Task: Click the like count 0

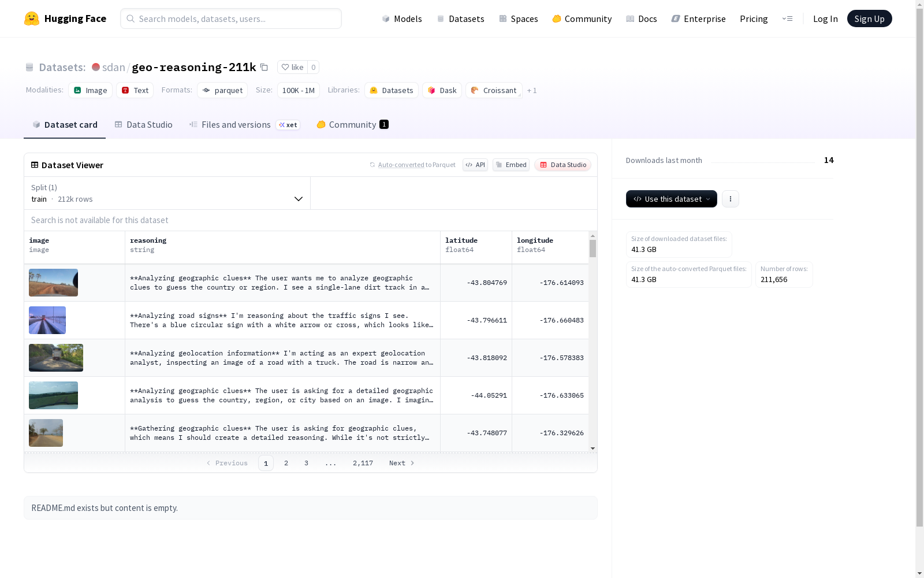Action: [314, 67]
